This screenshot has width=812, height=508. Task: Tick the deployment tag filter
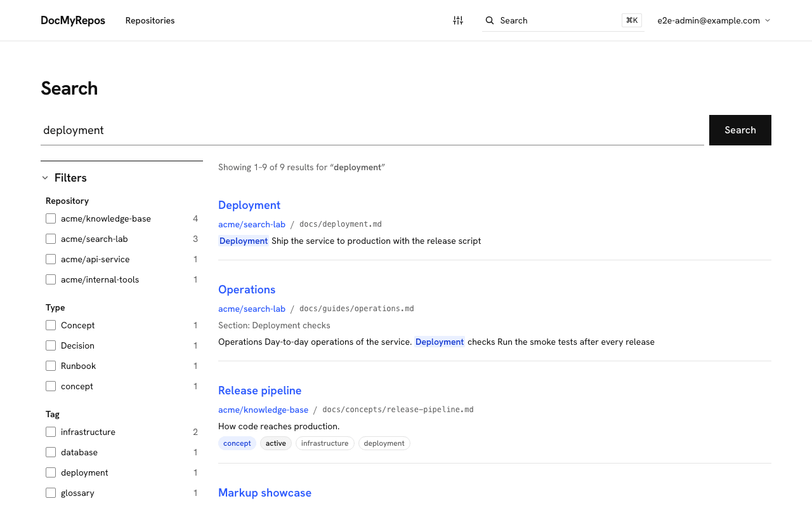pos(51,472)
